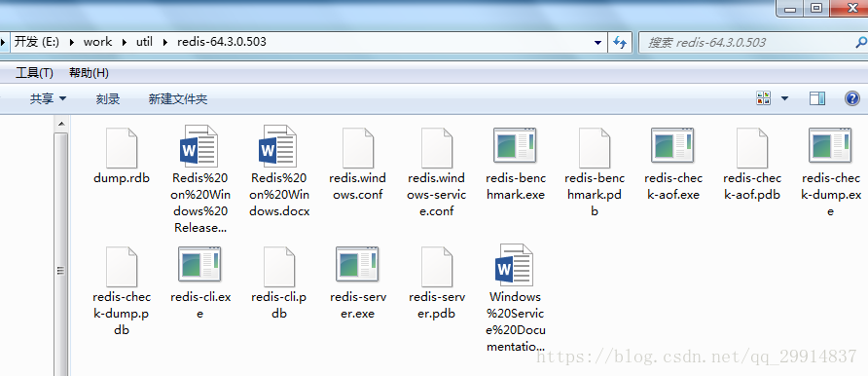Expand arrow after work in breadcrumb
Screen dimensions: 868x376
point(124,42)
